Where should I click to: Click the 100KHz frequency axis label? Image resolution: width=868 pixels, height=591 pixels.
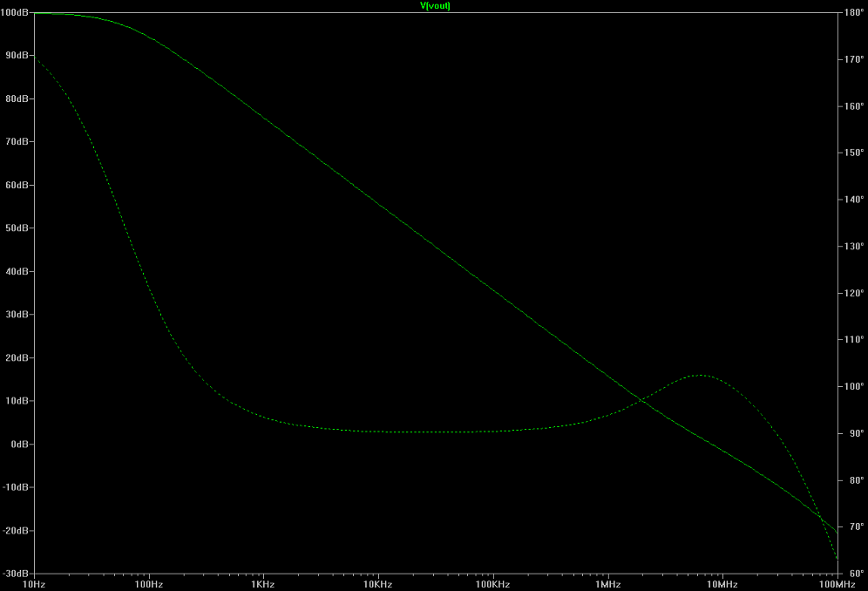(493, 584)
